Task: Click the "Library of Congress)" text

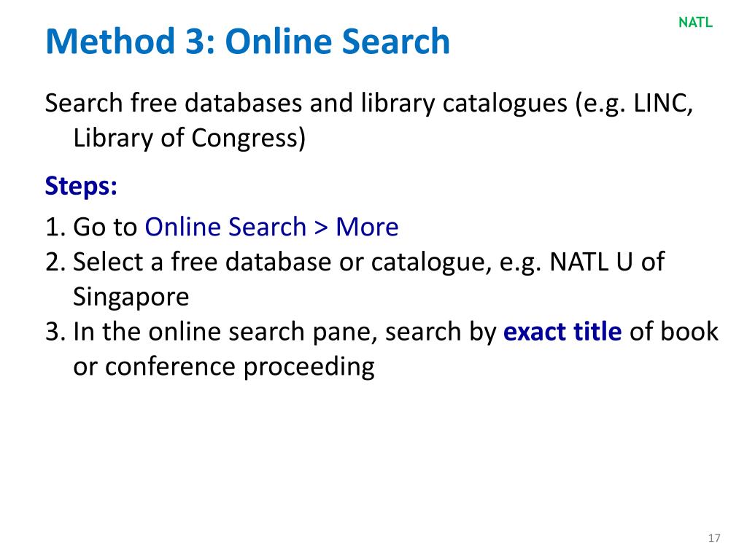Action: click(189, 137)
